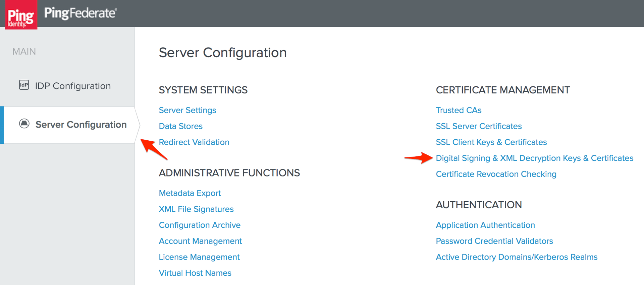
Task: Open Metadata Export
Action: point(190,193)
